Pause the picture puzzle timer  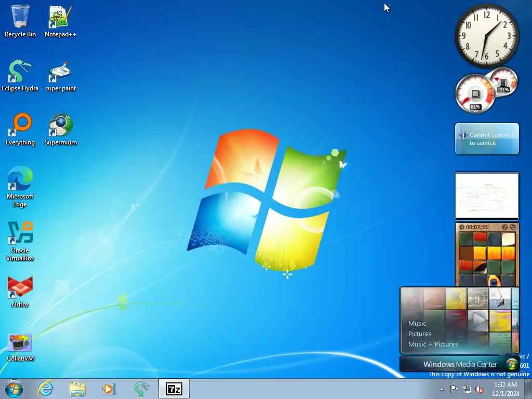461,227
